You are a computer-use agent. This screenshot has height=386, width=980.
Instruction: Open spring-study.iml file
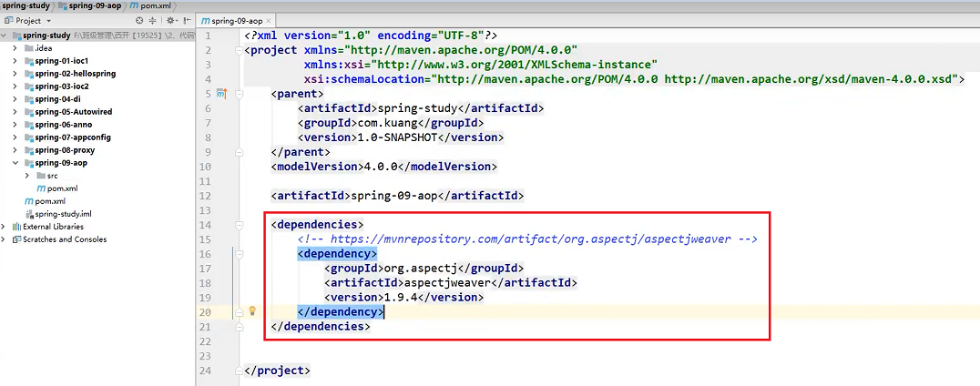click(65, 214)
